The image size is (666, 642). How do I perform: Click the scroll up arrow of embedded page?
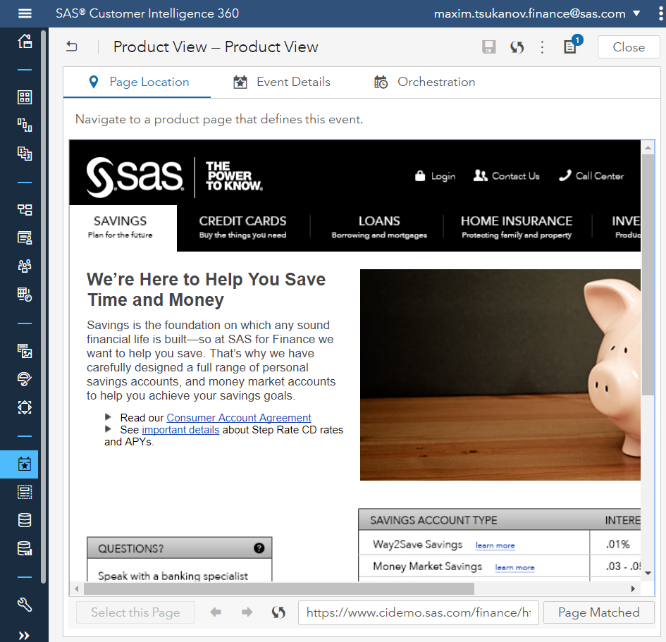tap(648, 148)
